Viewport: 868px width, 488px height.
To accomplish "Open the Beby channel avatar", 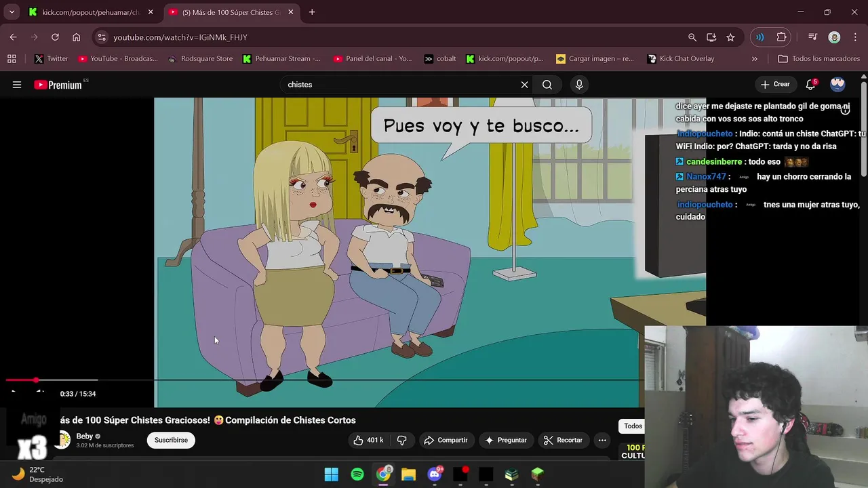I will 63,440.
